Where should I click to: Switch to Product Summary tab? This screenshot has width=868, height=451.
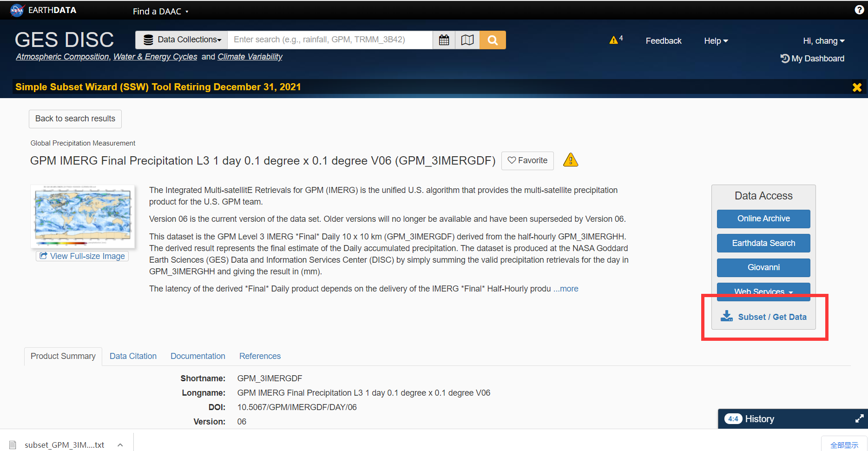tap(63, 356)
